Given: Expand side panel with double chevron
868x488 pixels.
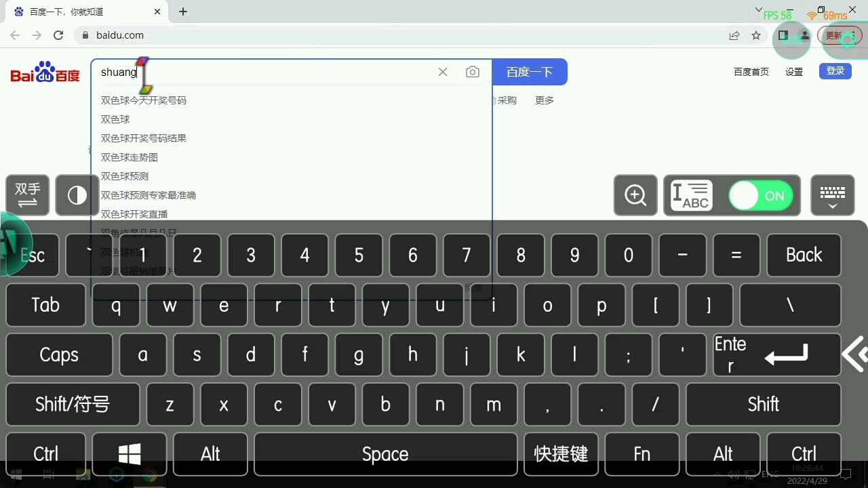Looking at the screenshot, I should tap(856, 354).
